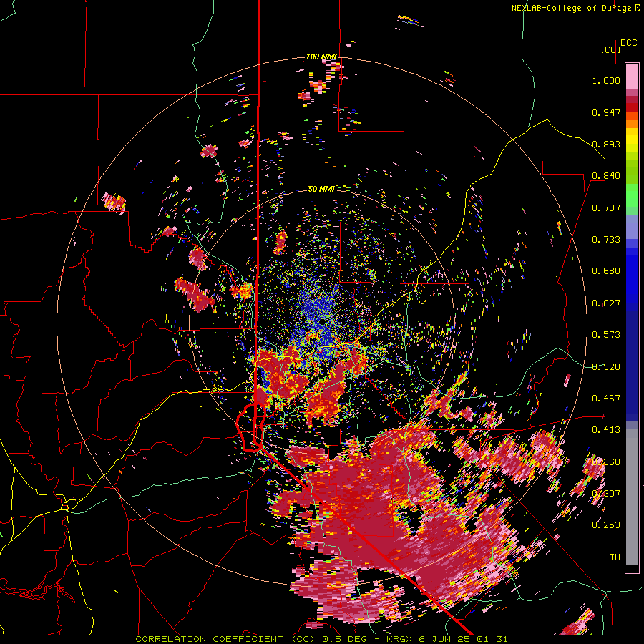Image resolution: width=644 pixels, height=644 pixels.
Task: Click the NEXLAB-College of DuPage label
Action: pos(571,8)
